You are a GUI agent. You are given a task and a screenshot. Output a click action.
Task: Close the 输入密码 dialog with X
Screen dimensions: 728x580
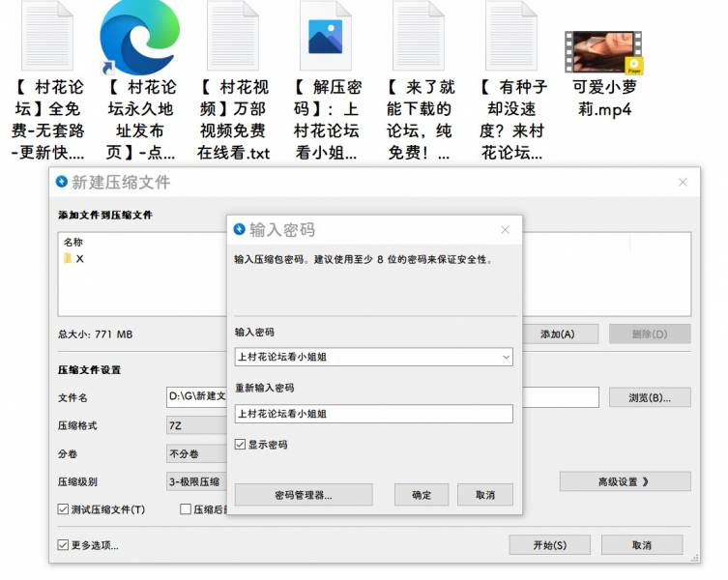pyautogui.click(x=505, y=230)
